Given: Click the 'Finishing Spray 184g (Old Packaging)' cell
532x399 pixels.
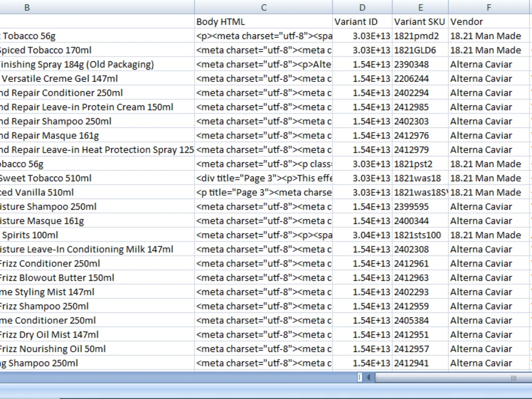Looking at the screenshot, I should coord(97,64).
